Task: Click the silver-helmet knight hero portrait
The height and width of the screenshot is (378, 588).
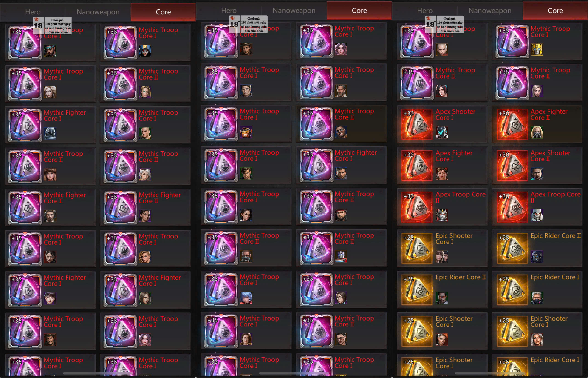Action: (50, 133)
